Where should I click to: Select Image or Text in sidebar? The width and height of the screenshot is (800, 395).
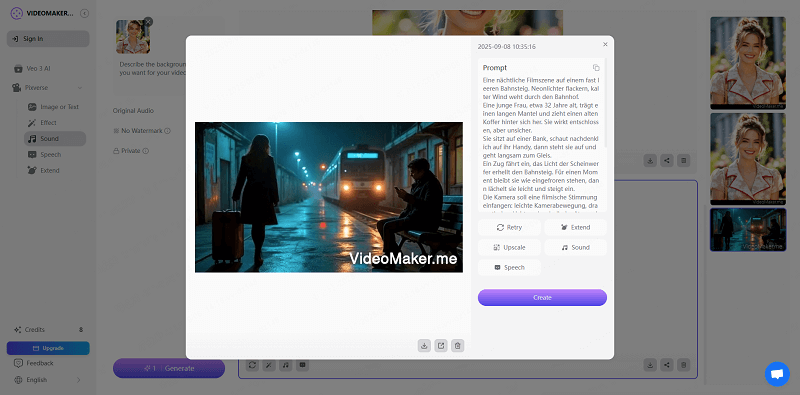coord(55,107)
